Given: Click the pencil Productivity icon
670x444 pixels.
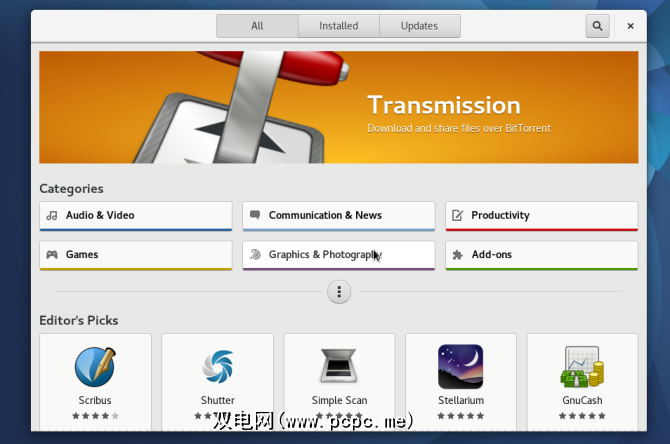Looking at the screenshot, I should point(458,215).
